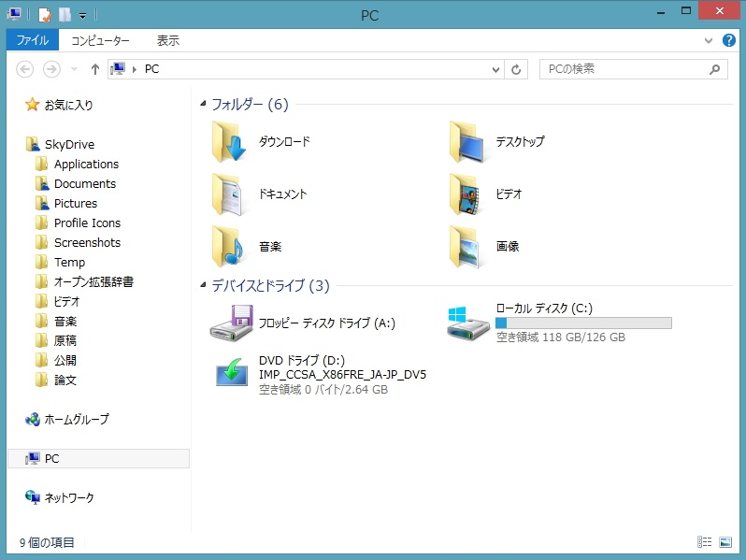746x560 pixels.
Task: Open recent locations dropdown arrow
Action: pos(74,69)
